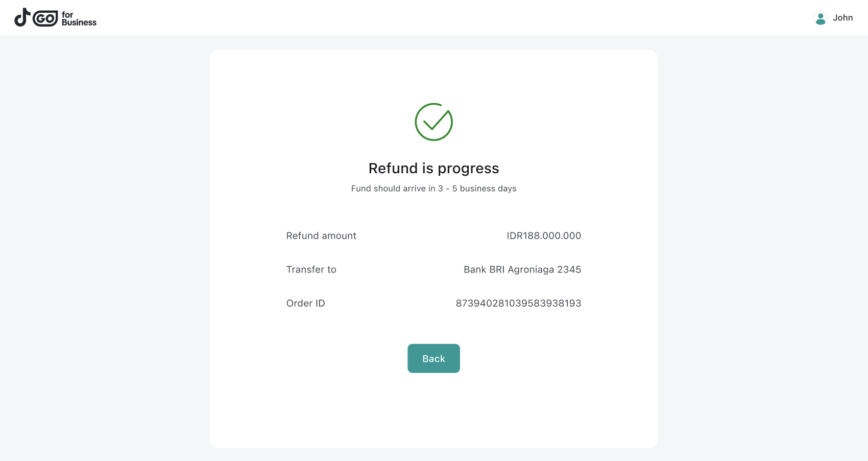Click the GO logo badge
The height and width of the screenshot is (461, 868).
45,19
